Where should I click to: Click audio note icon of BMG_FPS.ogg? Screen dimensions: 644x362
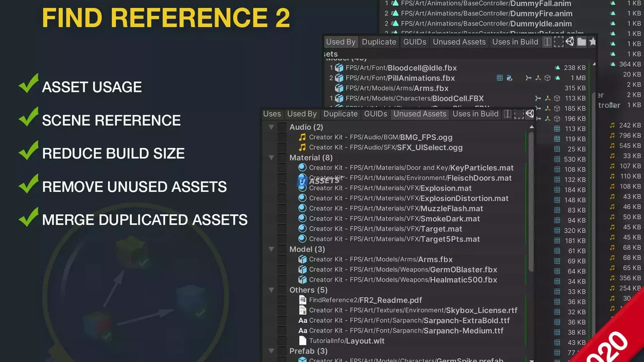pyautogui.click(x=302, y=137)
